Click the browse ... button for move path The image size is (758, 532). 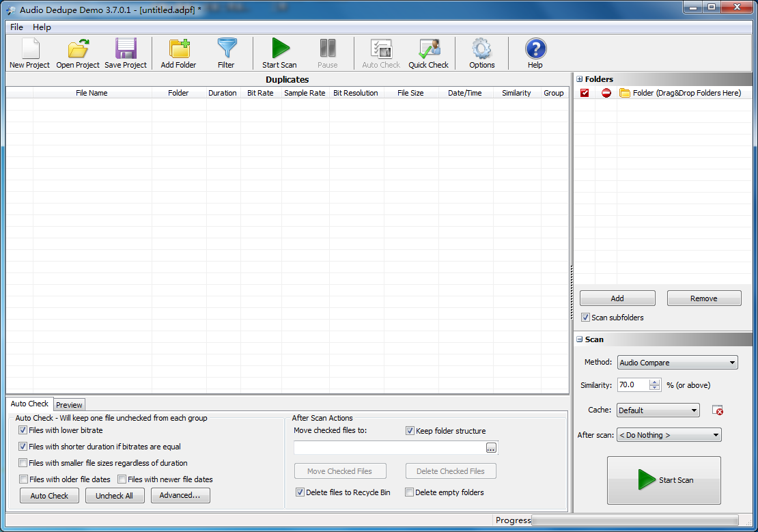pos(491,448)
